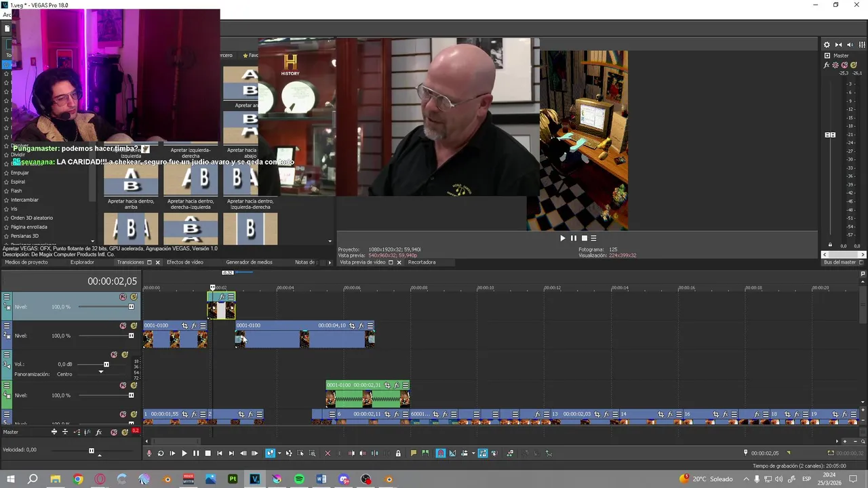
Task: Solo video track 4
Action: (x=134, y=385)
